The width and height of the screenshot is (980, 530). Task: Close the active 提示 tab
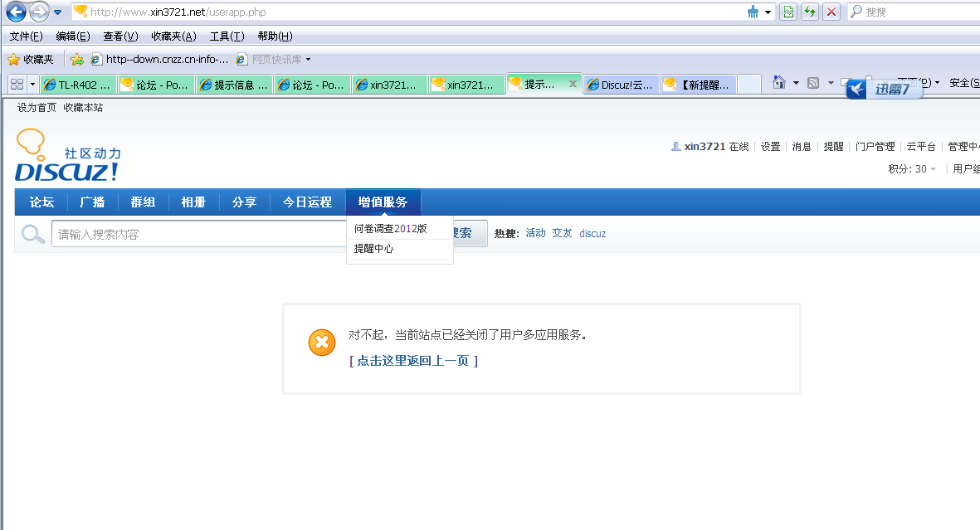coord(573,83)
